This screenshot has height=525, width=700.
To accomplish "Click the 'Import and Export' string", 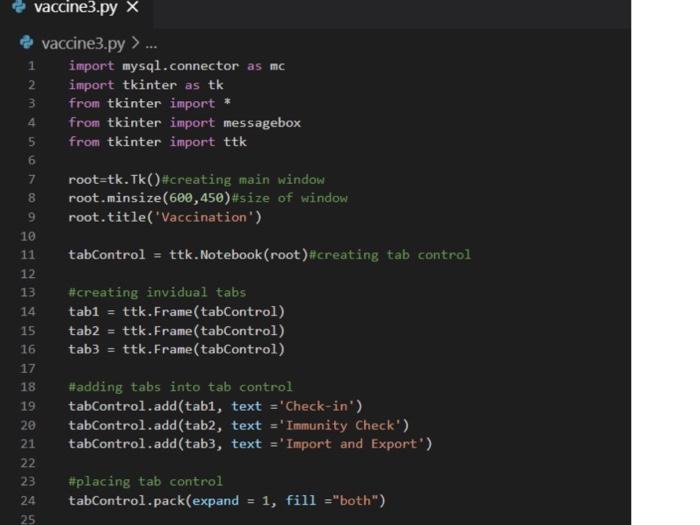I will (x=351, y=444).
